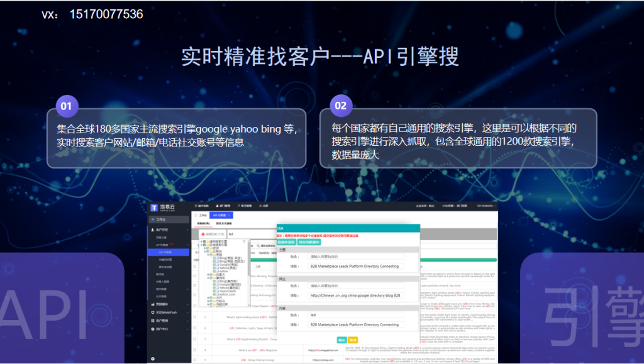The width and height of the screenshot is (644, 364).
Task: Expand the 加拿大 tree node
Action: [209, 275]
